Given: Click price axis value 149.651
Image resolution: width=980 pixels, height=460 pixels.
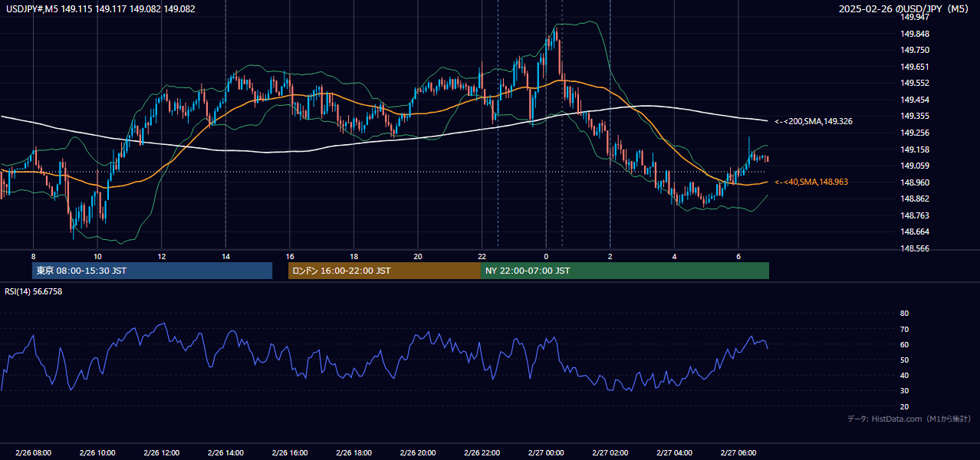Looking at the screenshot, I should click(915, 67).
